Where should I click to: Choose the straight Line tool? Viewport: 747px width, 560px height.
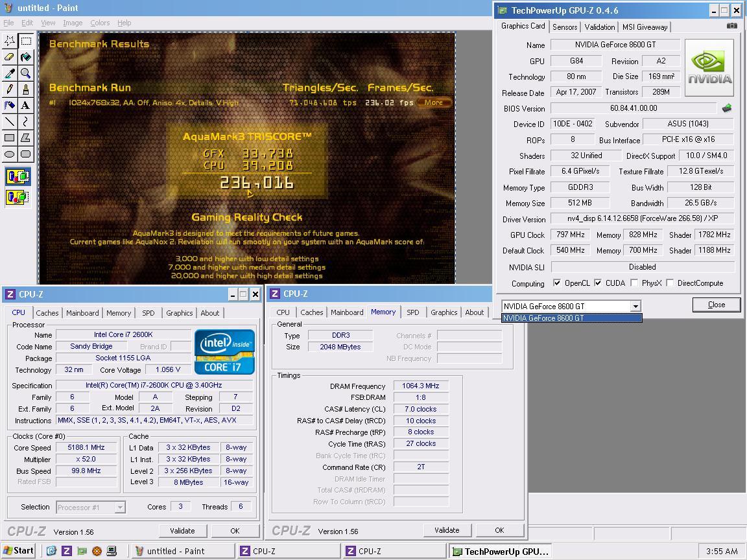point(10,122)
